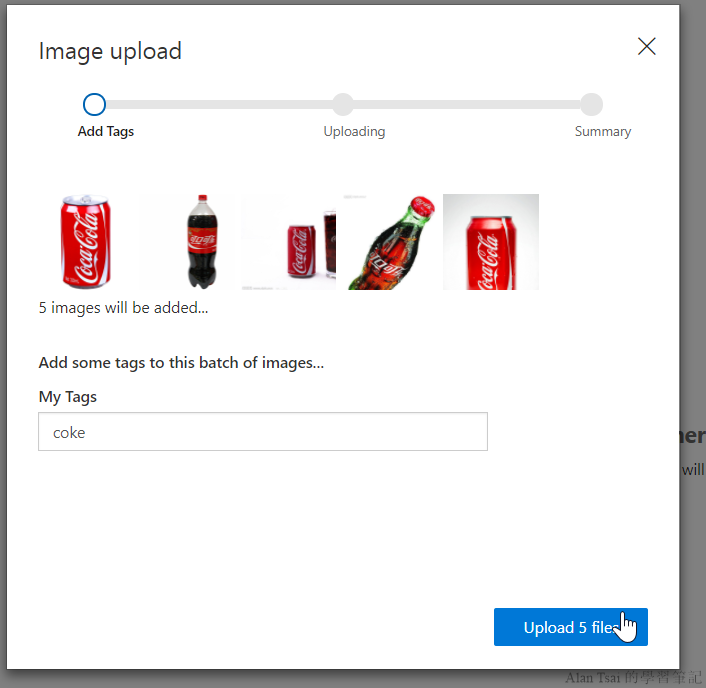
Task: Open the last can thumbnail with gray background
Action: pos(491,242)
